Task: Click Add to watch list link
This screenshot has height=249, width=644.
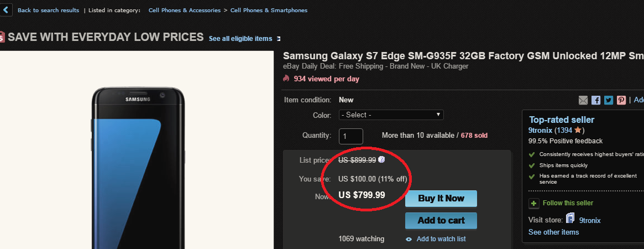Action: pos(441,239)
